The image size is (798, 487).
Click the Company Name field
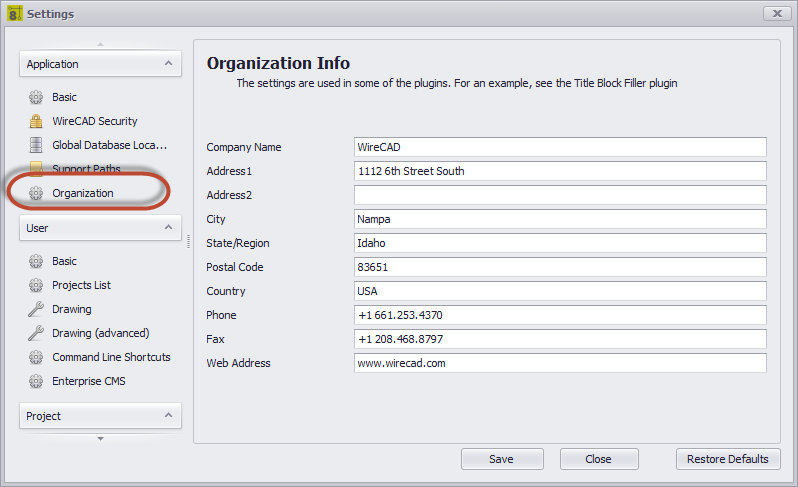pyautogui.click(x=560, y=147)
